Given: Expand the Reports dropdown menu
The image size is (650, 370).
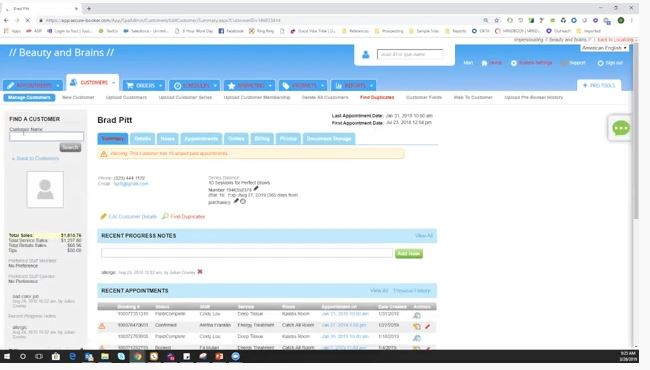Looking at the screenshot, I should pos(354,85).
